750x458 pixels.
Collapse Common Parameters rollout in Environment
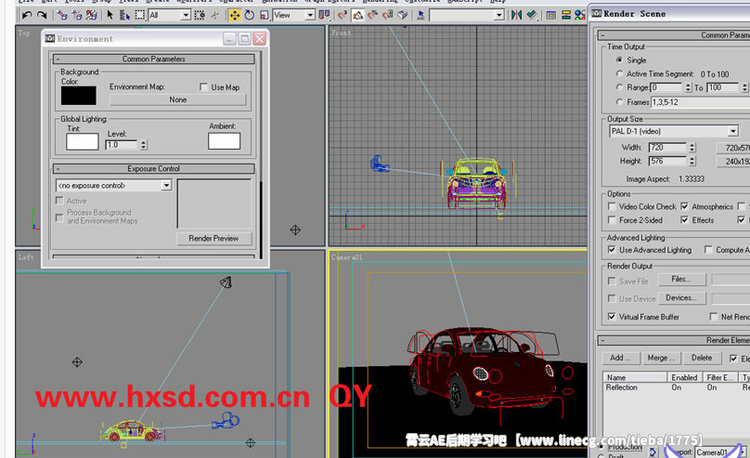[x=154, y=59]
